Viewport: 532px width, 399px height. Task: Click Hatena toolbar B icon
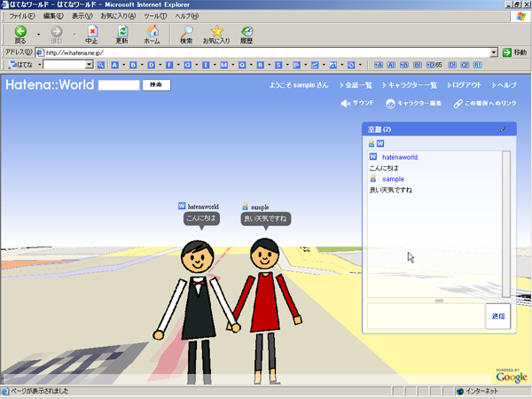click(133, 65)
